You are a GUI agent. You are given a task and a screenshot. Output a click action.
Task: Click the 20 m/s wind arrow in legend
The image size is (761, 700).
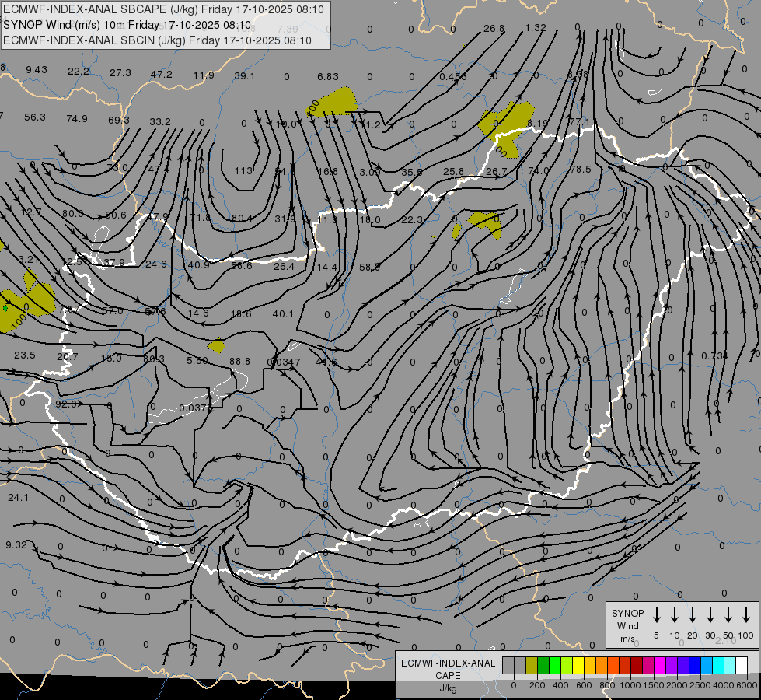(x=693, y=614)
